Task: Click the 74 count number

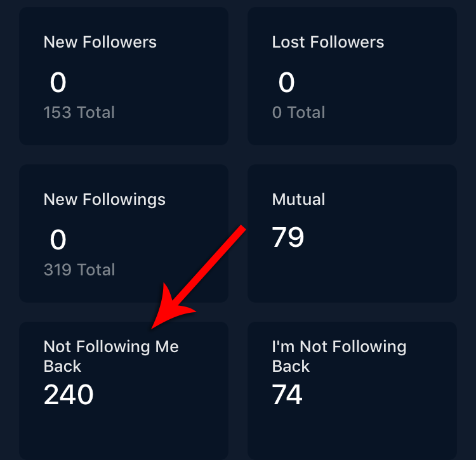Action: [287, 395]
